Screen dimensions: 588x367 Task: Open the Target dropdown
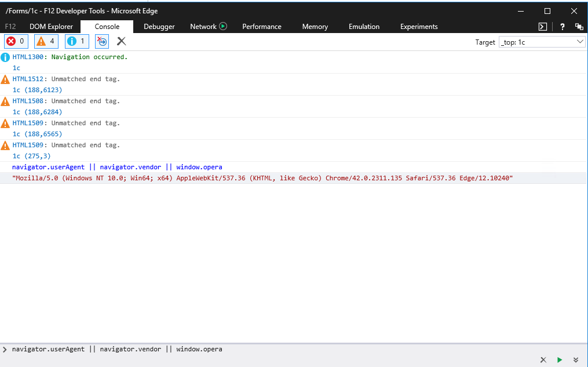click(x=542, y=42)
